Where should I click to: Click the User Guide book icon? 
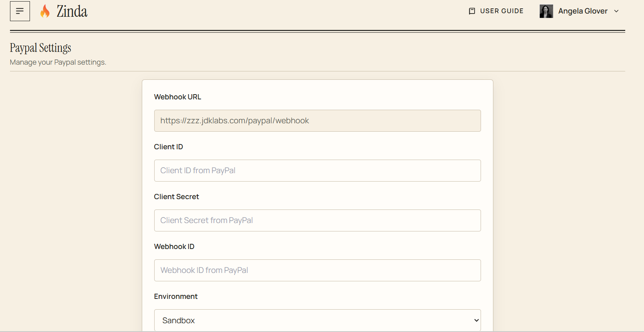coord(472,11)
